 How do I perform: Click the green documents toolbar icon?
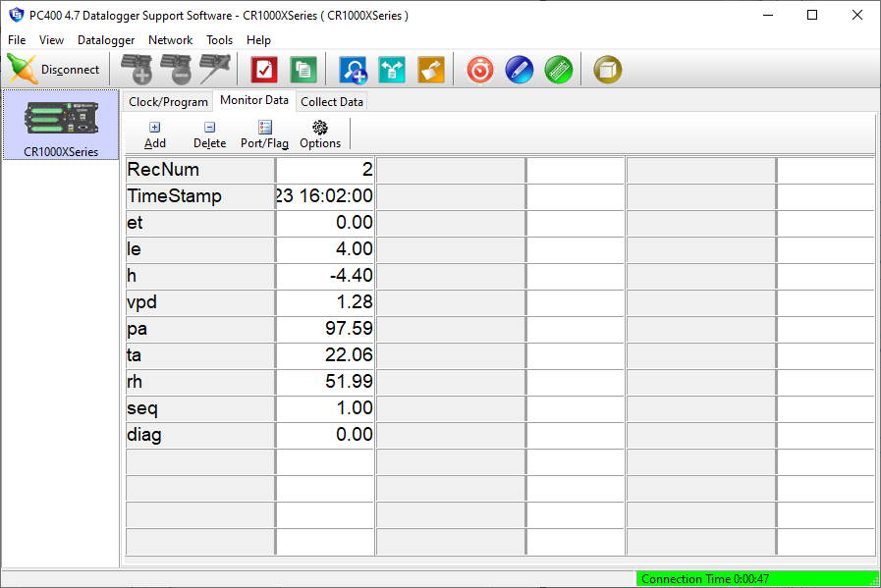303,70
